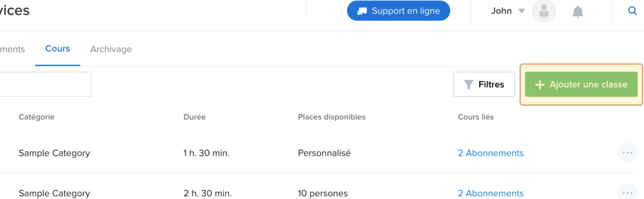
Task: Open 2 Abonnements link for 10 persones row
Action: [490, 193]
